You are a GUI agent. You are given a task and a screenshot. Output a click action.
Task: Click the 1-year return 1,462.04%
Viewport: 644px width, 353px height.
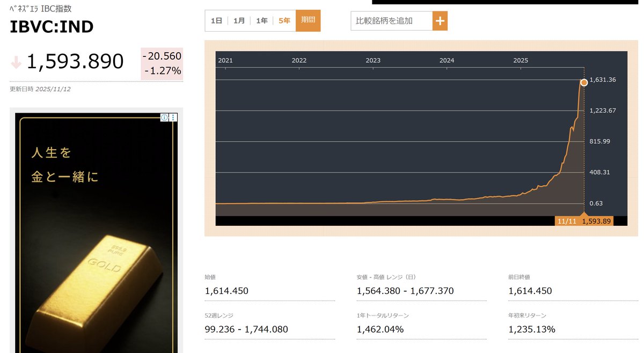pos(380,329)
